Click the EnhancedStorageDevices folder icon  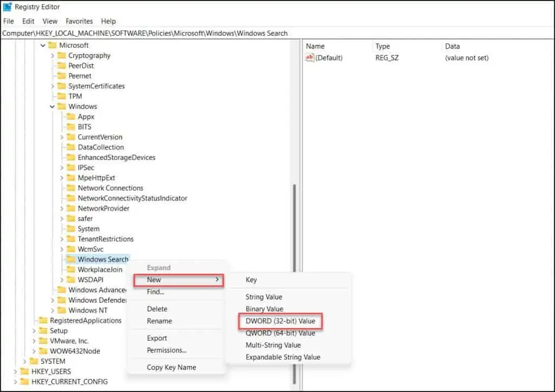71,158
